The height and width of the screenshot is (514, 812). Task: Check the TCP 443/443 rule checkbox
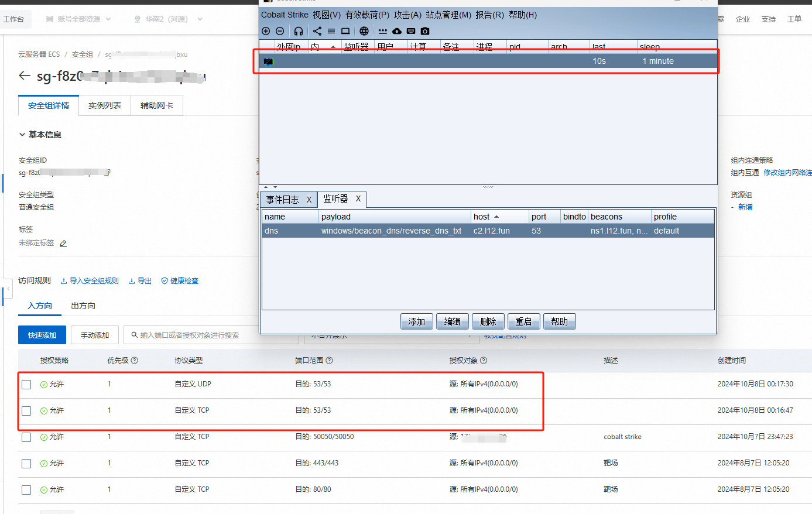click(x=26, y=464)
